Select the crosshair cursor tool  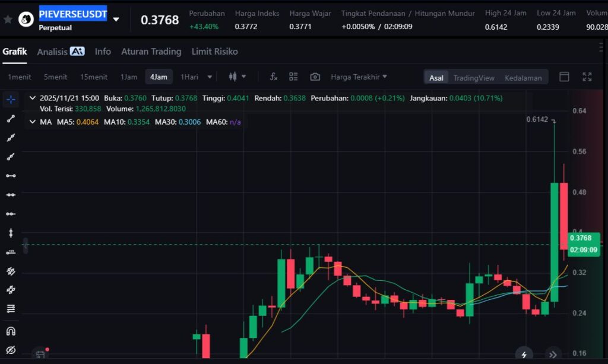pyautogui.click(x=11, y=99)
